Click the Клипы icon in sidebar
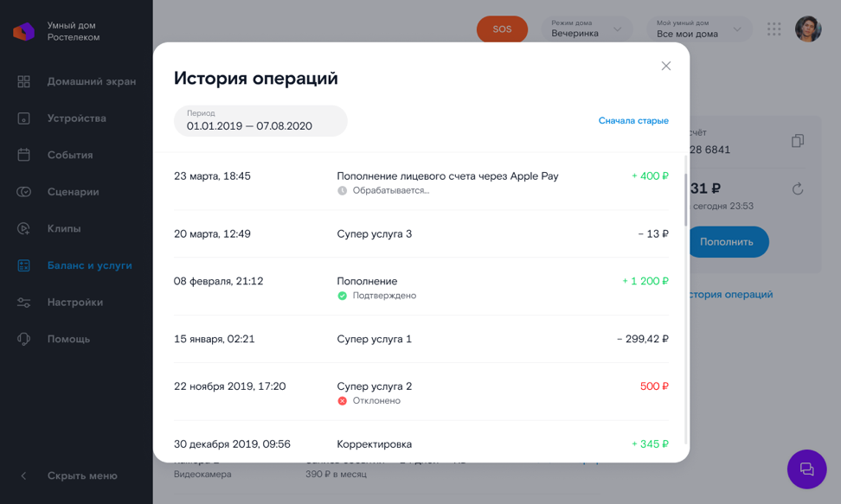Image resolution: width=841 pixels, height=504 pixels. point(24,229)
